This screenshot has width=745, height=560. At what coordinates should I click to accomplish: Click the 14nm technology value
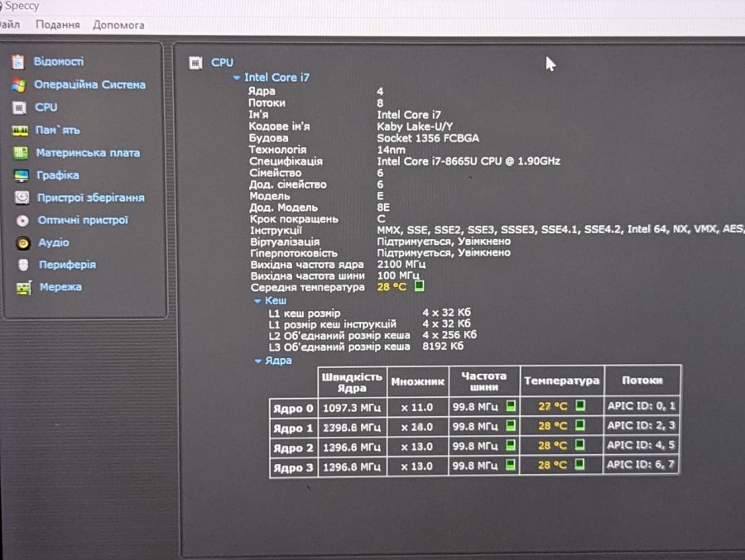click(391, 150)
